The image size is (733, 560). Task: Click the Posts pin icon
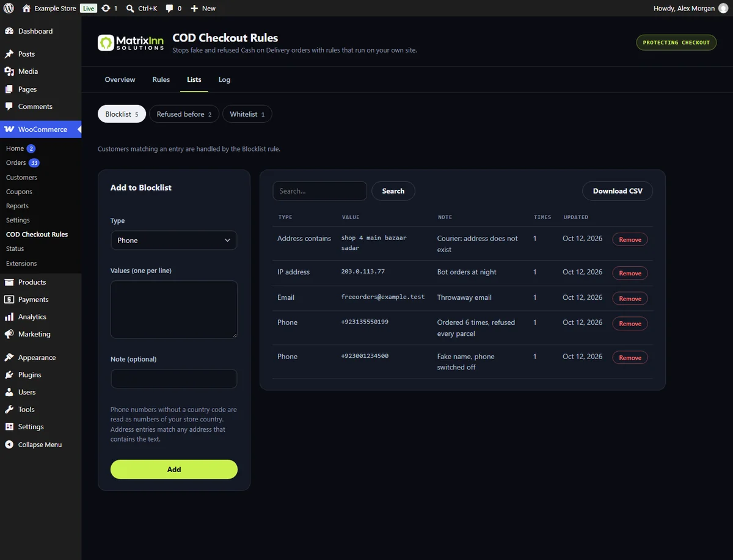[x=9, y=54]
